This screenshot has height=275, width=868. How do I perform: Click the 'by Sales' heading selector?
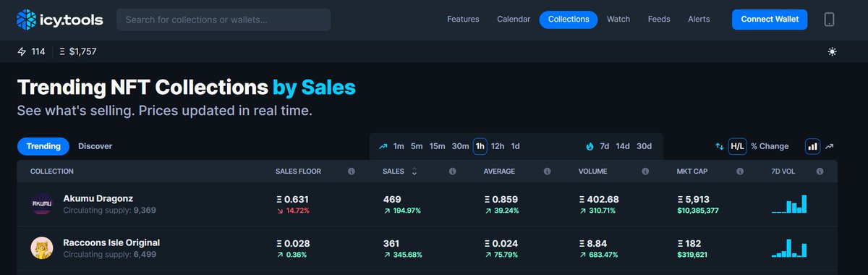point(314,88)
